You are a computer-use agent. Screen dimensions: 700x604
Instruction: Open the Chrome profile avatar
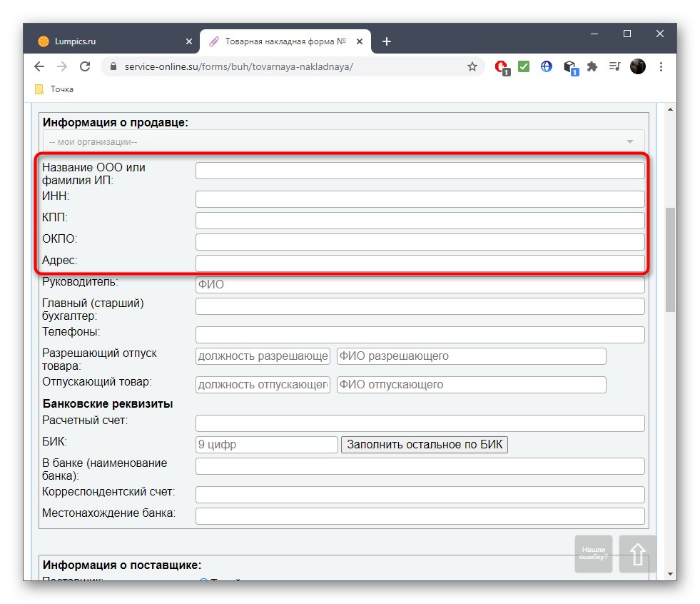(636, 66)
